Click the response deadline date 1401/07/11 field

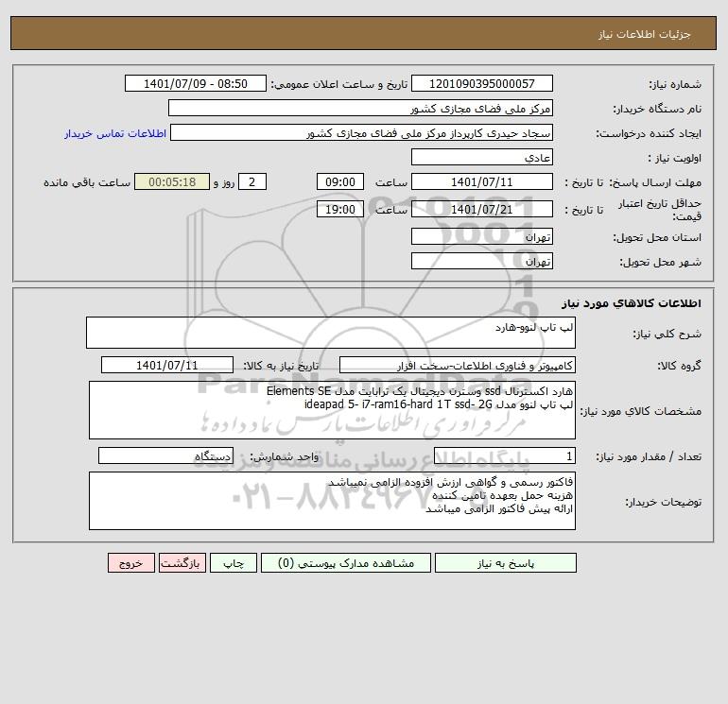(482, 182)
